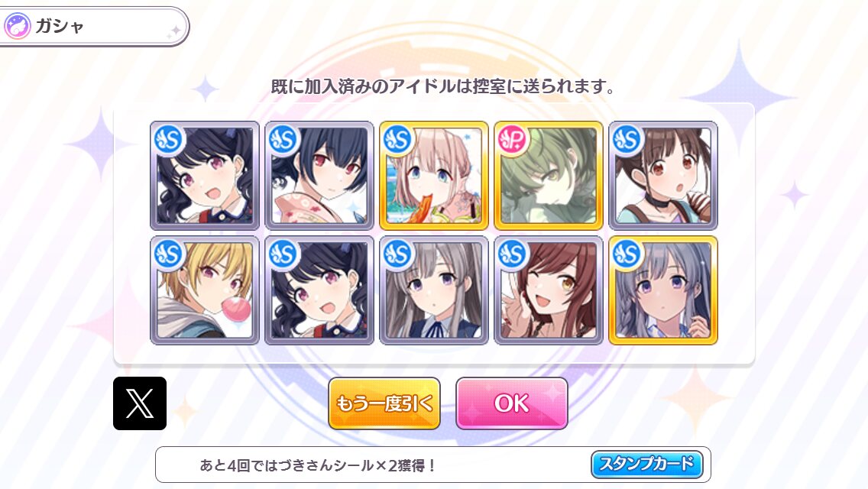Select the dark-haired kimono idol card
The width and height of the screenshot is (868, 489).
click(319, 176)
